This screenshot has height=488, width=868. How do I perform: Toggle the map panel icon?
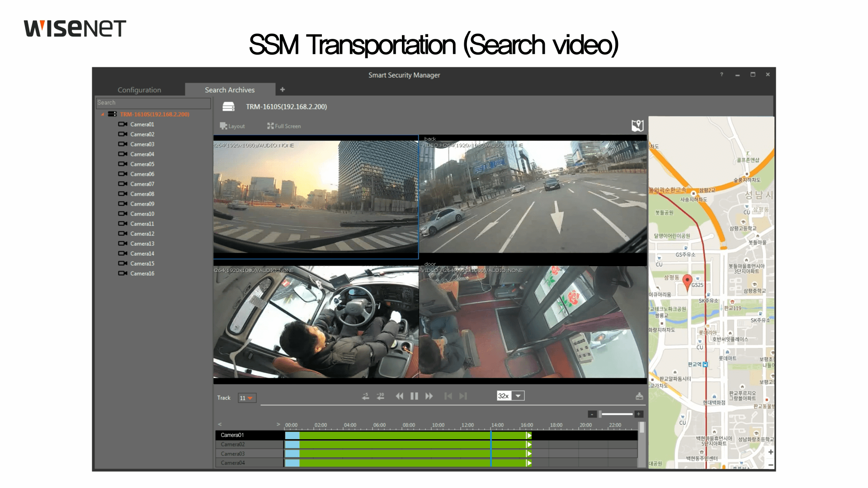coord(637,126)
